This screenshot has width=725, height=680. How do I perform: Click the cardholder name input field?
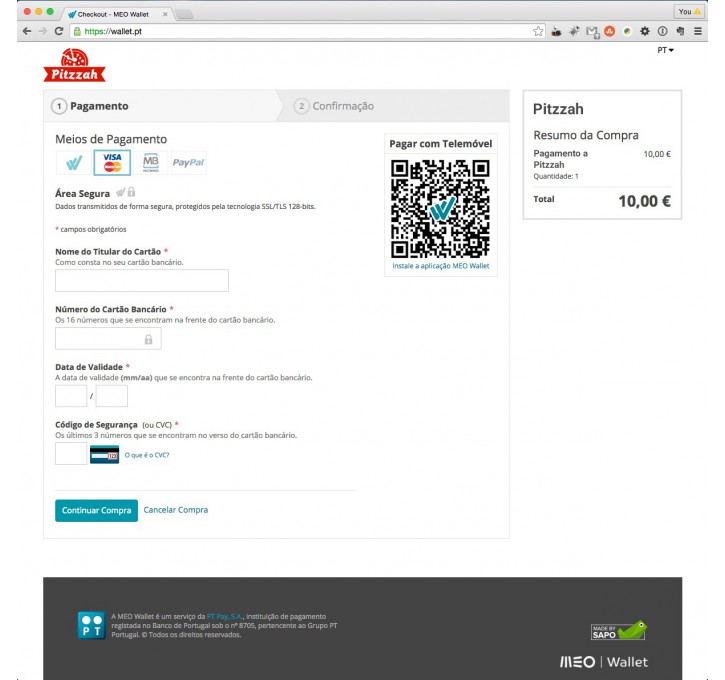pyautogui.click(x=141, y=281)
